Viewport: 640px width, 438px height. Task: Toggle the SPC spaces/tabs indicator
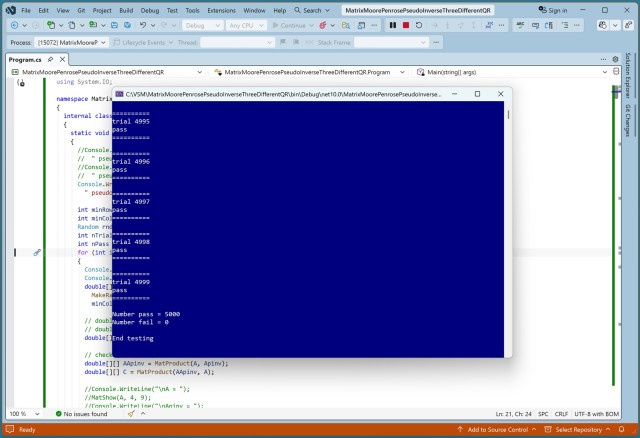point(541,413)
